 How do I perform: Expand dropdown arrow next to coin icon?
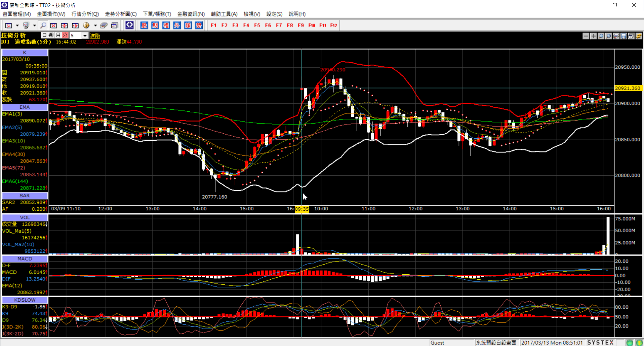[95, 25]
